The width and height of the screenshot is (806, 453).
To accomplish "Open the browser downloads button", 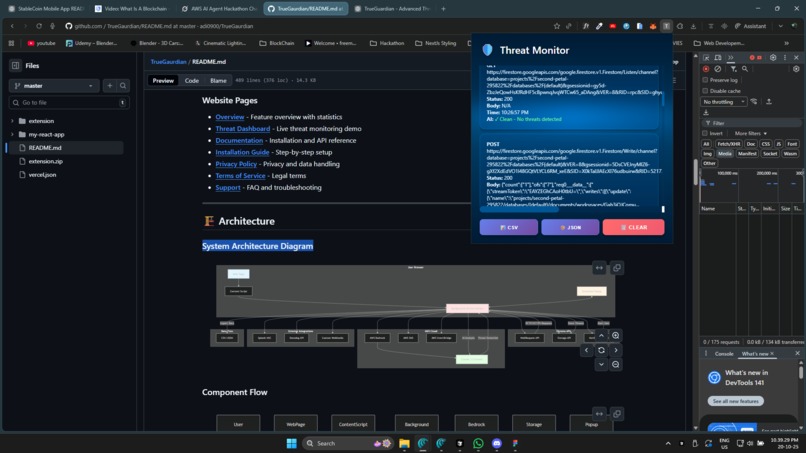I will tap(693, 26).
